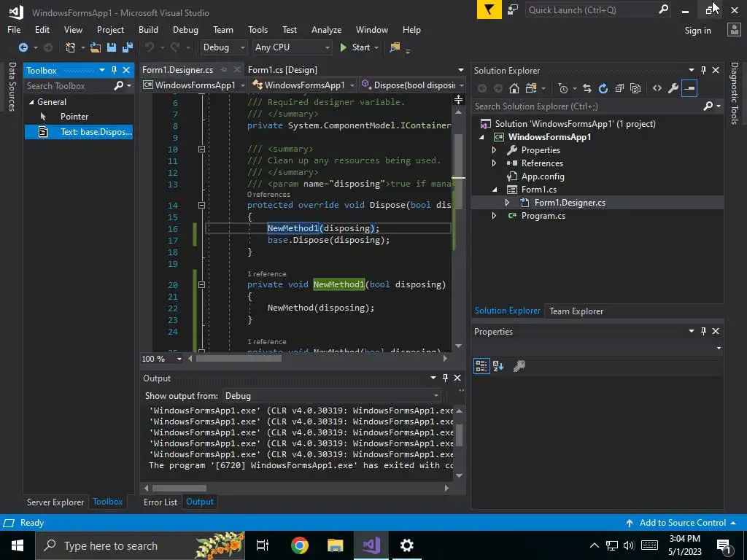Toggle auto-hide pin on Properties panel
747x560 pixels.
[703, 331]
